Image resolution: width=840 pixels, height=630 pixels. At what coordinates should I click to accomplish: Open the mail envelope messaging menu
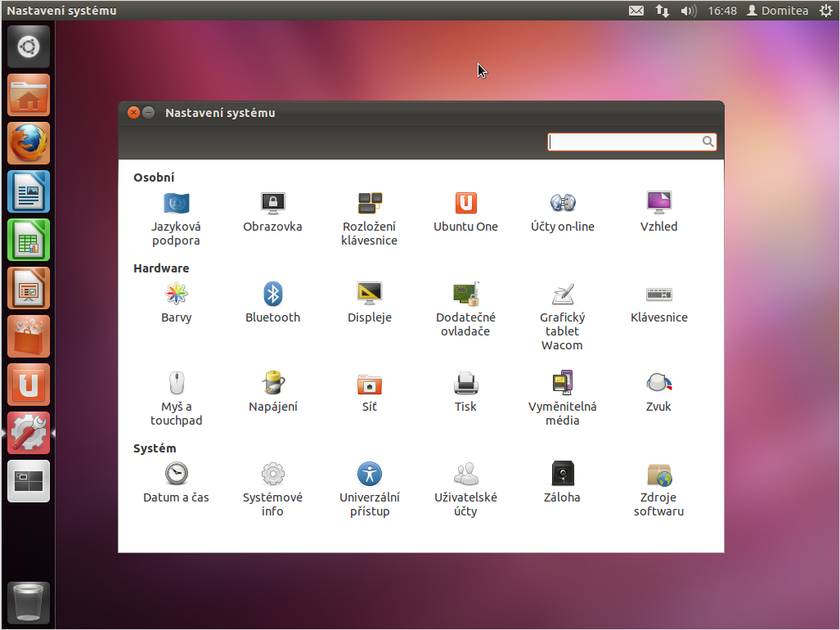[x=636, y=11]
